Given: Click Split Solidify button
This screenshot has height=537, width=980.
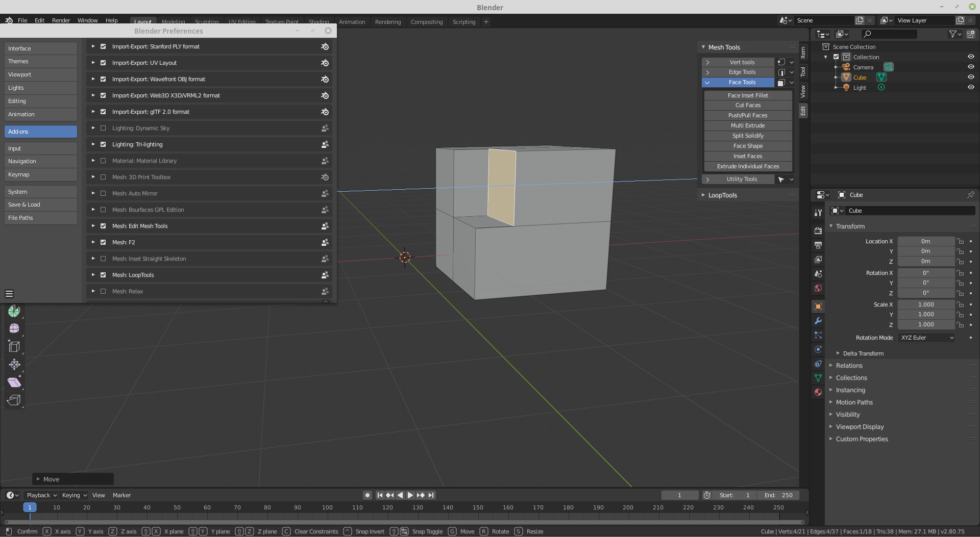Looking at the screenshot, I should (x=748, y=136).
